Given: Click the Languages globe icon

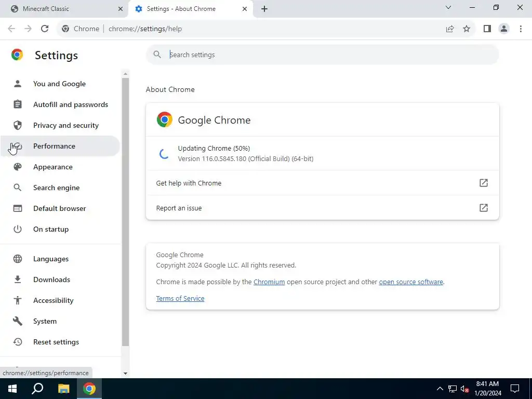Looking at the screenshot, I should click(x=17, y=259).
